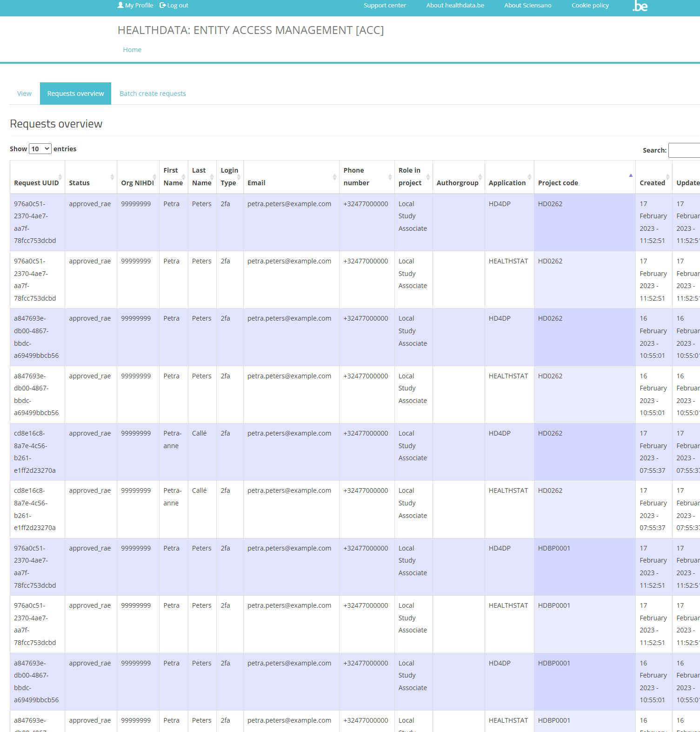700x732 pixels.
Task: Open the Batch create requests tab
Action: click(x=153, y=94)
